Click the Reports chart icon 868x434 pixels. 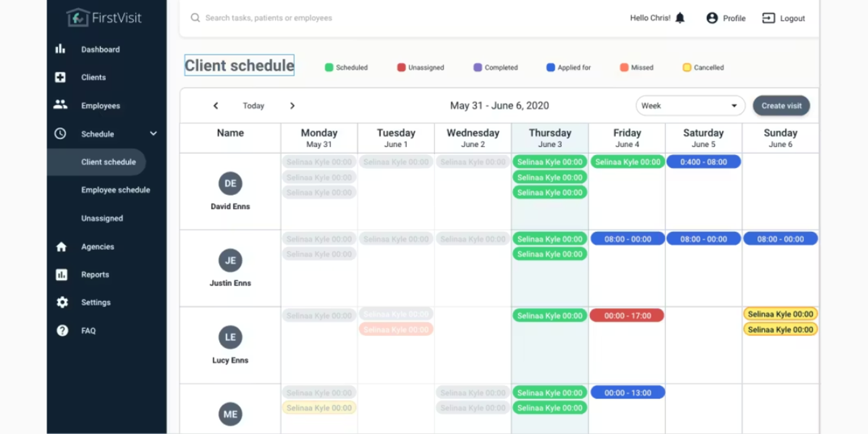(x=61, y=275)
